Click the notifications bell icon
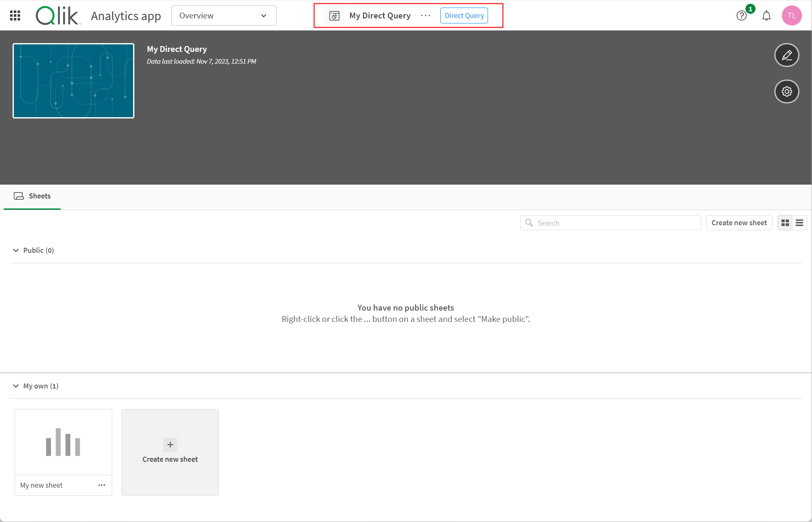The image size is (812, 522). pos(767,15)
